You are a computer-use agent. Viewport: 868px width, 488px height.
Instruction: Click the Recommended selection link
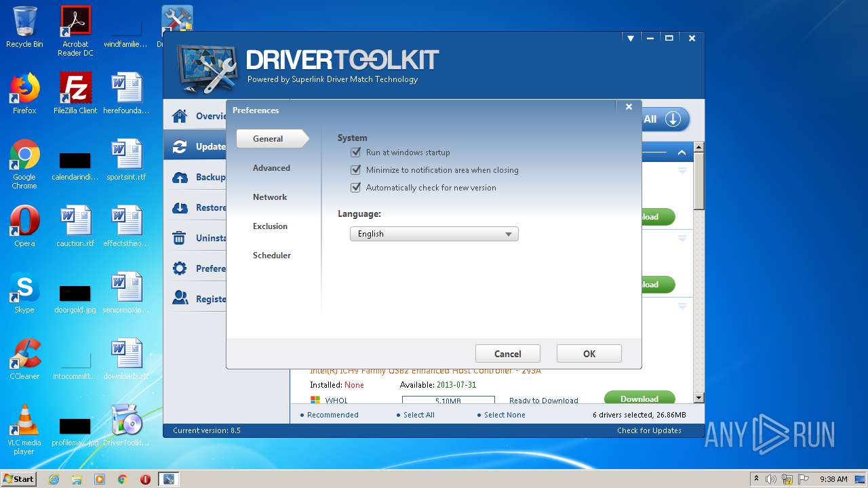(x=332, y=415)
